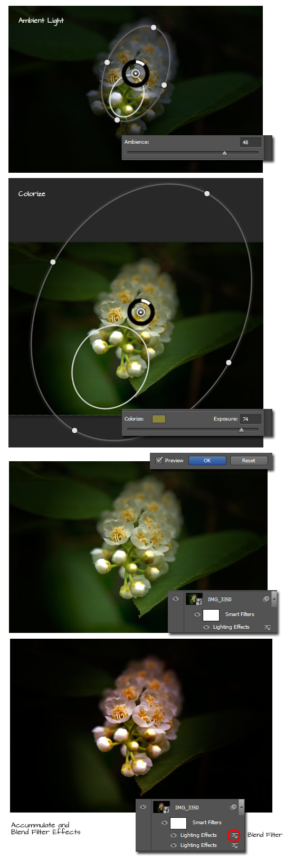This screenshot has height=868, width=285.
Task: Click the top handle of the Ambient Light outer ellipse
Action: [154, 27]
